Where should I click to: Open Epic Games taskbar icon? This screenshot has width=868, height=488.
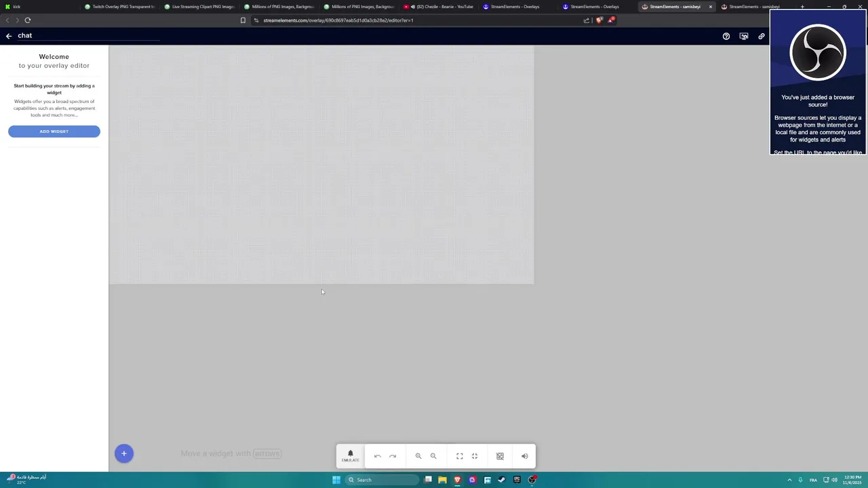517,480
